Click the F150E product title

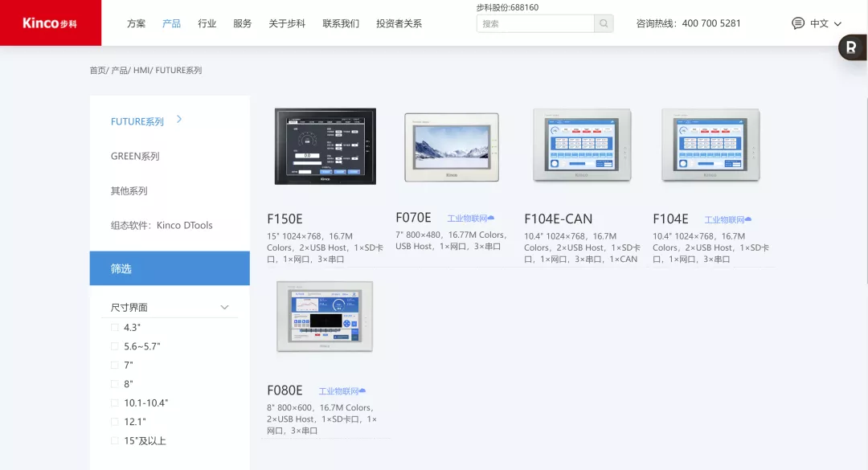tap(285, 219)
